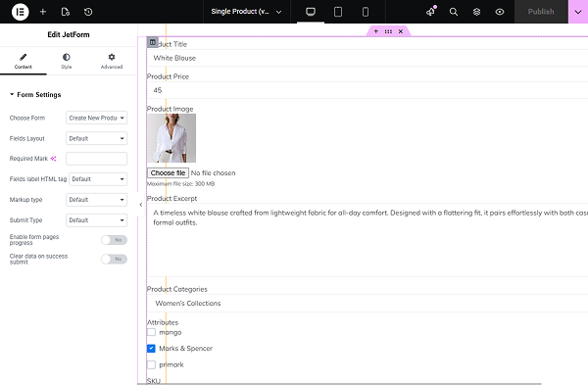This screenshot has width=588, height=385.
Task: Click the Choose file button
Action: tap(168, 172)
